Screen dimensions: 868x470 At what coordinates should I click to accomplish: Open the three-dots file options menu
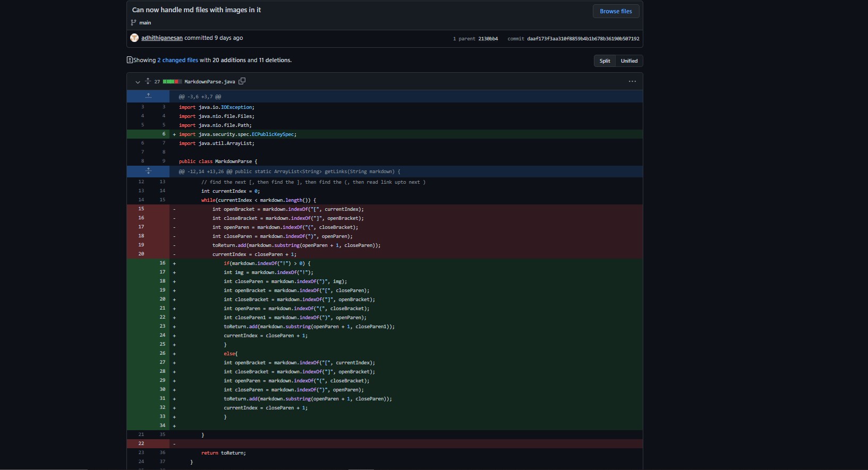pyautogui.click(x=632, y=81)
